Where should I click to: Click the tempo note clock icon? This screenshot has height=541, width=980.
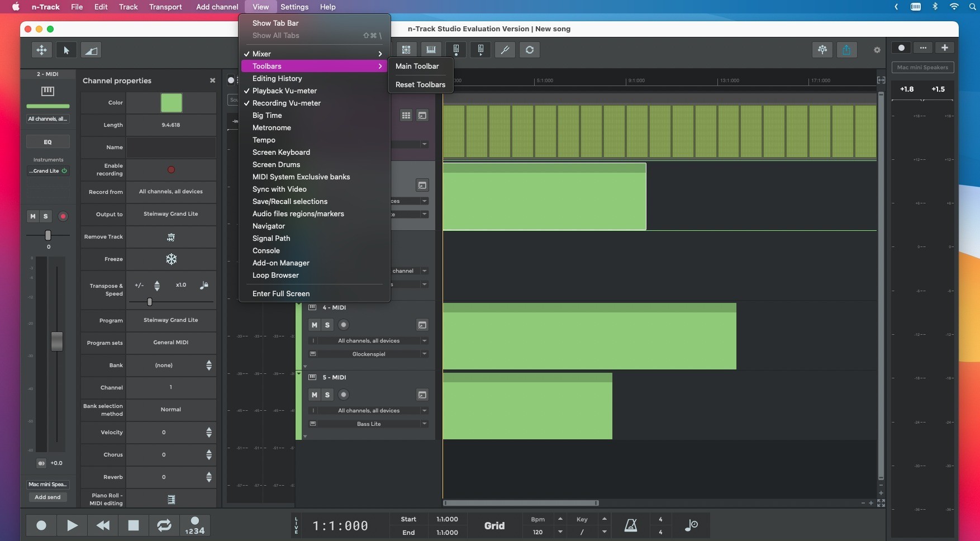click(691, 525)
